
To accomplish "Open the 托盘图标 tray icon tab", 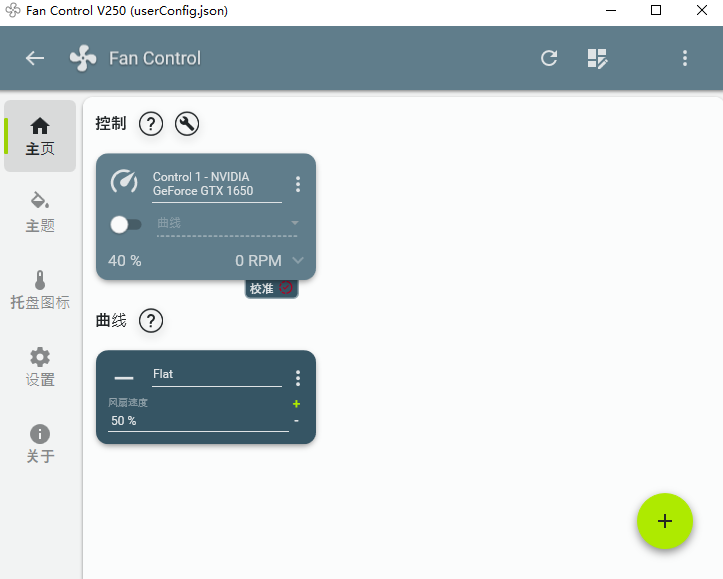I will 40,290.
